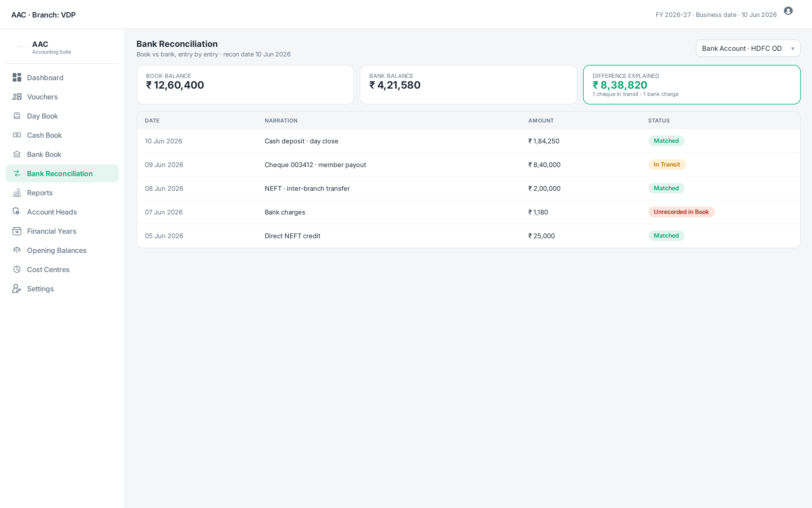The width and height of the screenshot is (812, 508).
Task: Click the Bank Book building icon
Action: tap(17, 154)
